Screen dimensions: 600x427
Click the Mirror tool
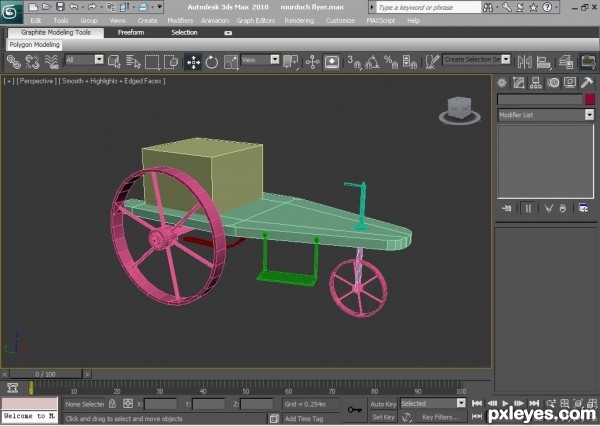525,62
